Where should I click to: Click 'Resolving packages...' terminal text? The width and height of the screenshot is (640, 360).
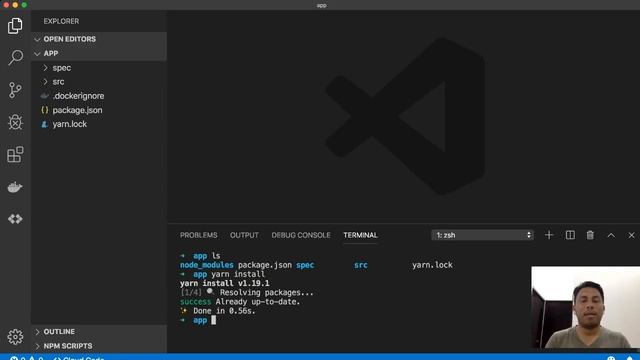tap(267, 293)
